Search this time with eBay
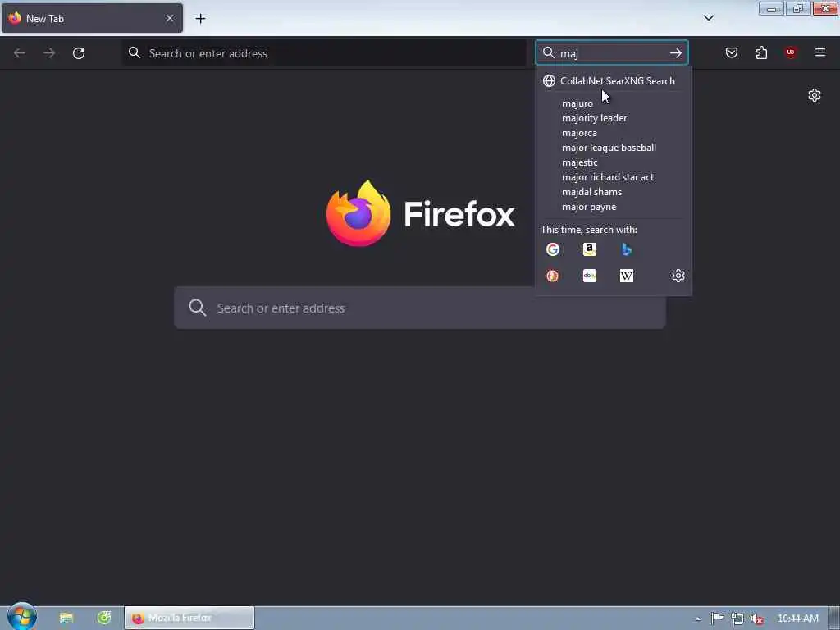The height and width of the screenshot is (630, 840). 590,276
